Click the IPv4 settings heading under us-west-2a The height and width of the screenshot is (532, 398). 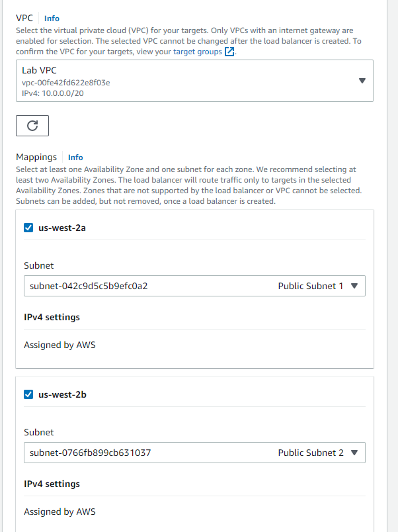[x=52, y=317]
